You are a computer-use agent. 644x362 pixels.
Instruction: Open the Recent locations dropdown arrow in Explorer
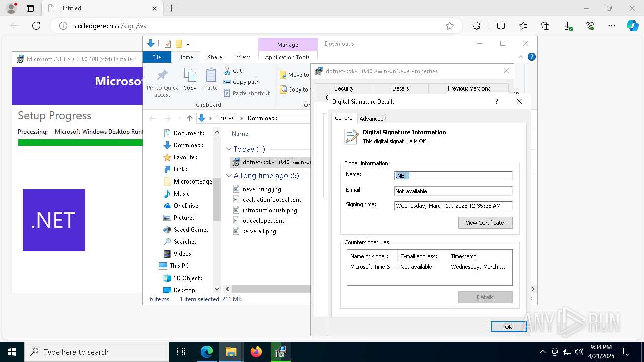(178, 118)
